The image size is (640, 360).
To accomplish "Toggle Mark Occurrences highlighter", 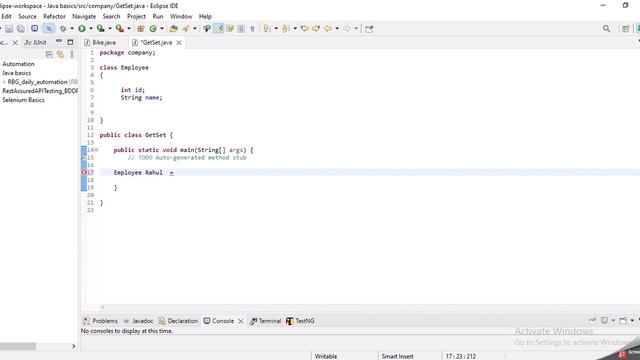I will pyautogui.click(x=219, y=29).
